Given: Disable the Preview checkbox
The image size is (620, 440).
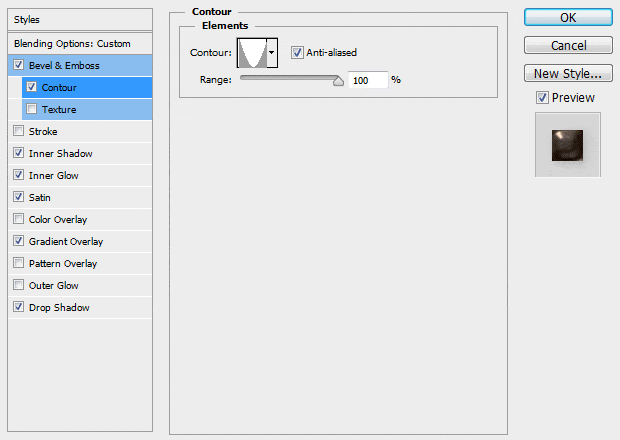Looking at the screenshot, I should 542,98.
